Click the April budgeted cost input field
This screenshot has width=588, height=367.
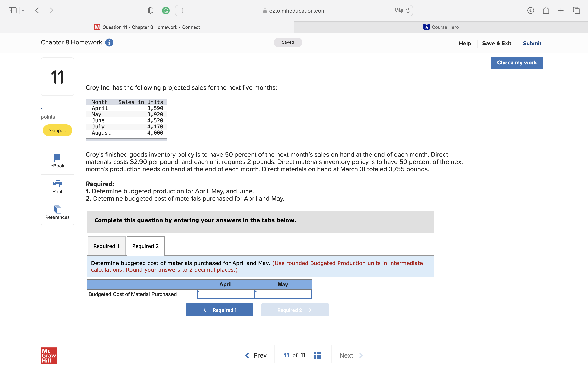[225, 294]
